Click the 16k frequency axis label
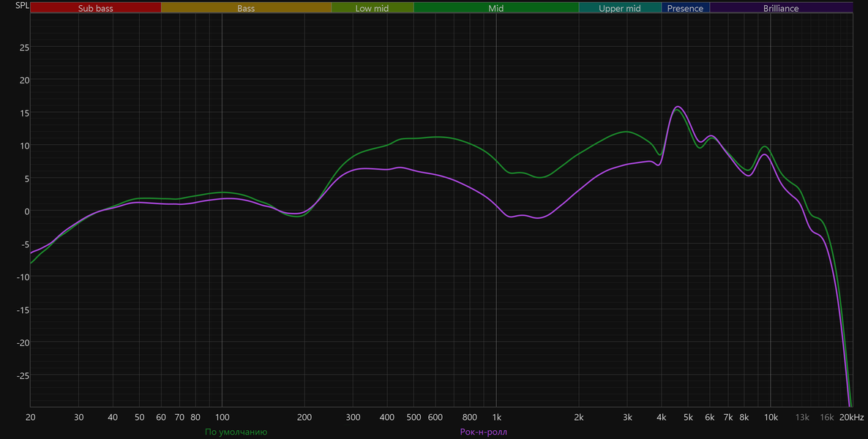The width and height of the screenshot is (868, 439). [x=827, y=417]
